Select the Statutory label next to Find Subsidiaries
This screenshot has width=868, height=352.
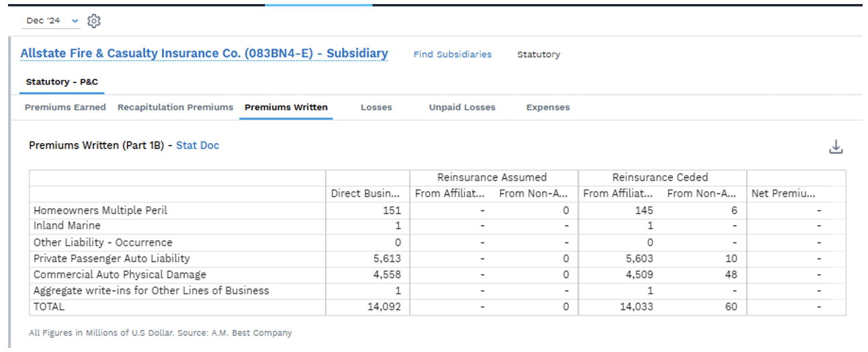(x=538, y=54)
